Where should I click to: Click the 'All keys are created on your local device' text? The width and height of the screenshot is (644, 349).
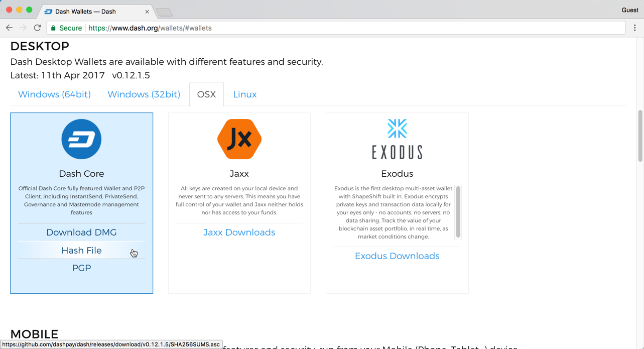[x=239, y=200]
